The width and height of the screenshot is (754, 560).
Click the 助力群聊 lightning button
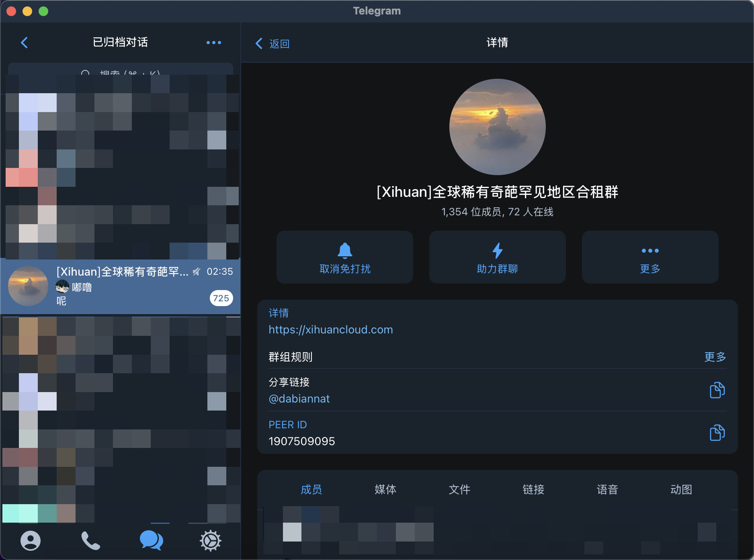tap(497, 257)
